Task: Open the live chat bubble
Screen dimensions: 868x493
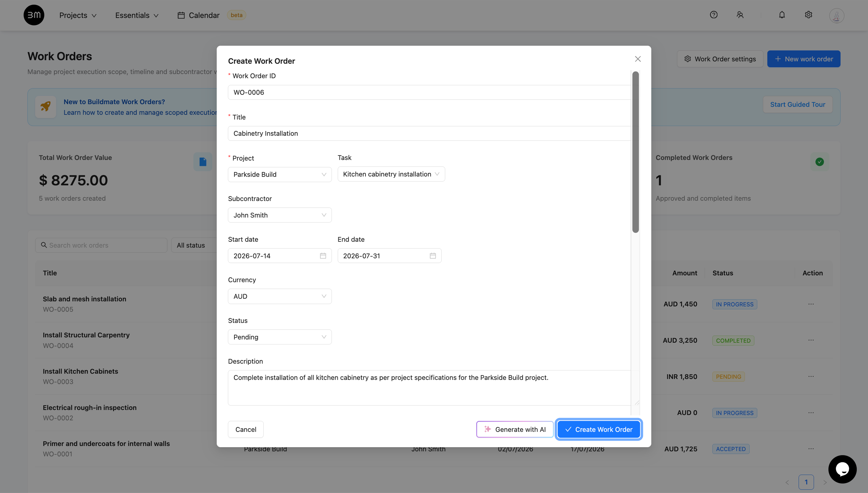Action: pyautogui.click(x=842, y=469)
